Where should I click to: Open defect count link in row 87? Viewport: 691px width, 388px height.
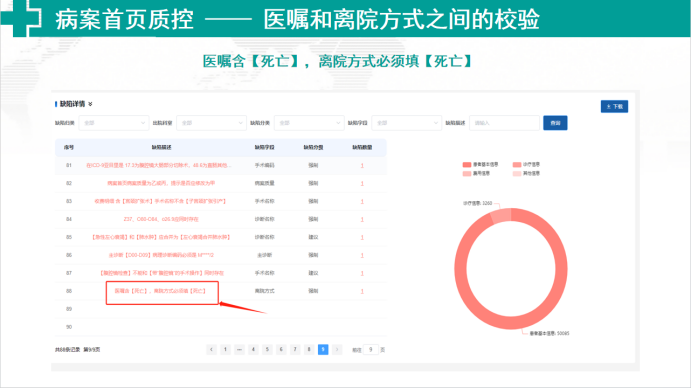click(362, 273)
